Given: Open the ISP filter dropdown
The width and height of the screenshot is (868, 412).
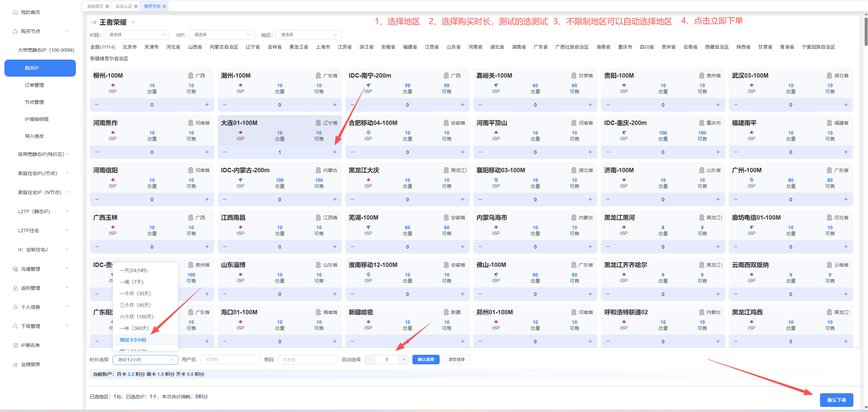Looking at the screenshot, I should 222,35.
